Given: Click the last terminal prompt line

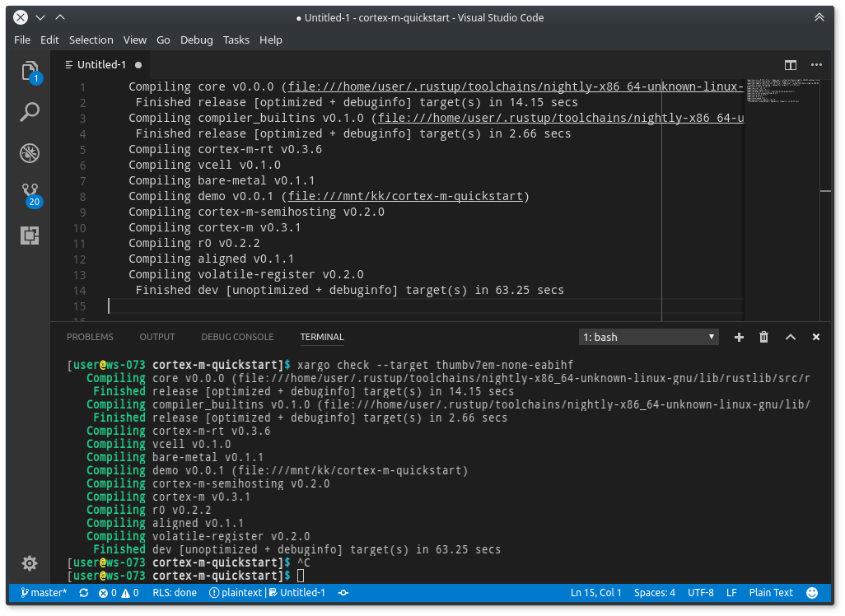Looking at the screenshot, I should [x=186, y=576].
